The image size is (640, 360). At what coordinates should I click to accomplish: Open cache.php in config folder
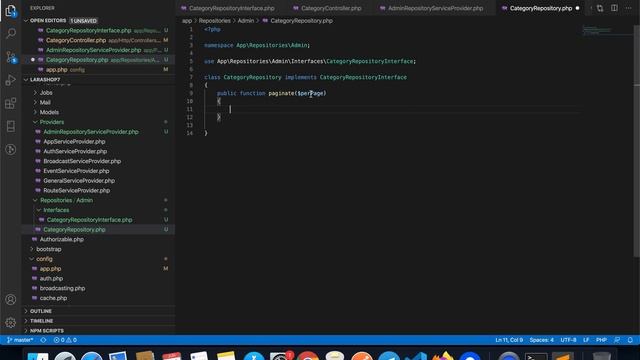pos(53,298)
